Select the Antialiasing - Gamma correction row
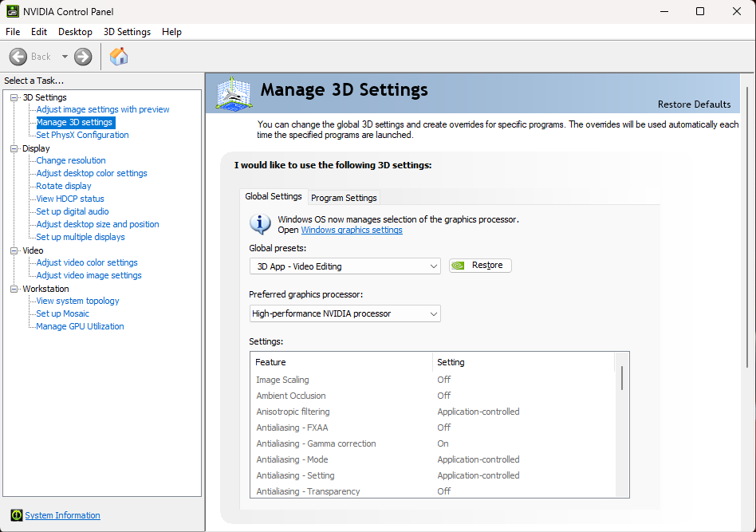This screenshot has height=532, width=756. pyautogui.click(x=432, y=443)
